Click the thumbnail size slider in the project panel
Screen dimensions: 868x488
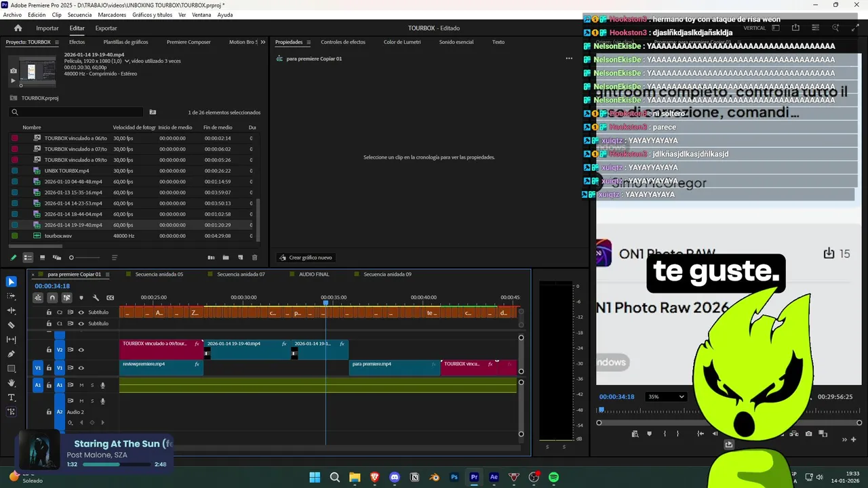(x=84, y=258)
